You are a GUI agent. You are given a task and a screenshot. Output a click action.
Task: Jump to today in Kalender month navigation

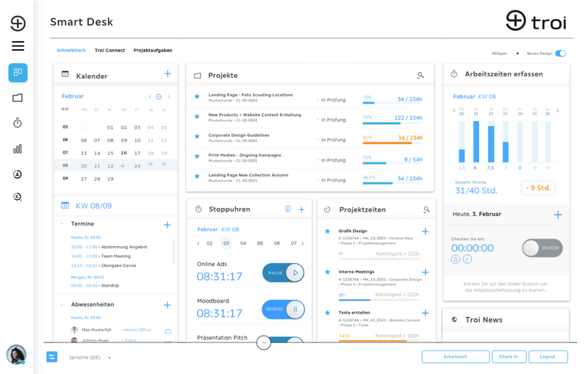point(159,97)
